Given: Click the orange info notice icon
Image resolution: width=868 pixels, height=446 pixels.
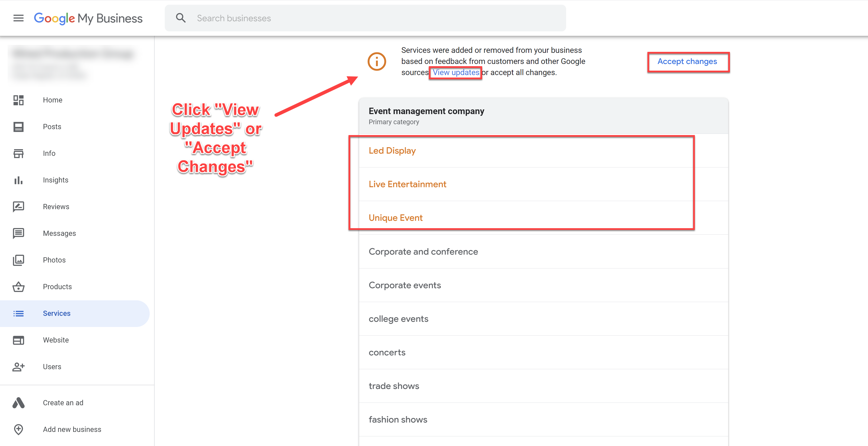Looking at the screenshot, I should coord(376,61).
